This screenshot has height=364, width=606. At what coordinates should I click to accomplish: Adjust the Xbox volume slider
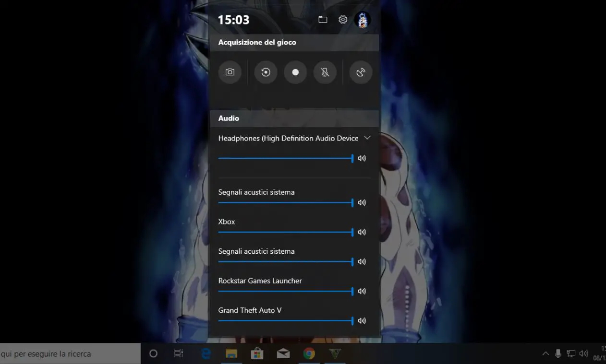tap(286, 232)
